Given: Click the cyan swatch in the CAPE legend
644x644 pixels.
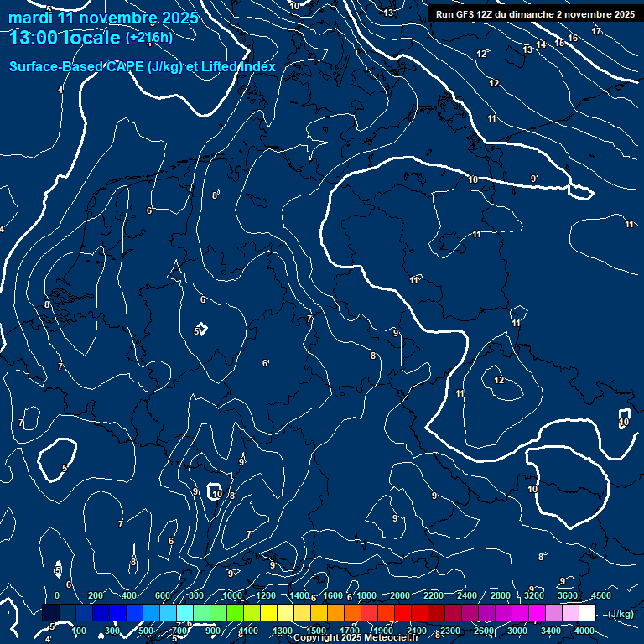Looking at the screenshot, I should tap(184, 613).
